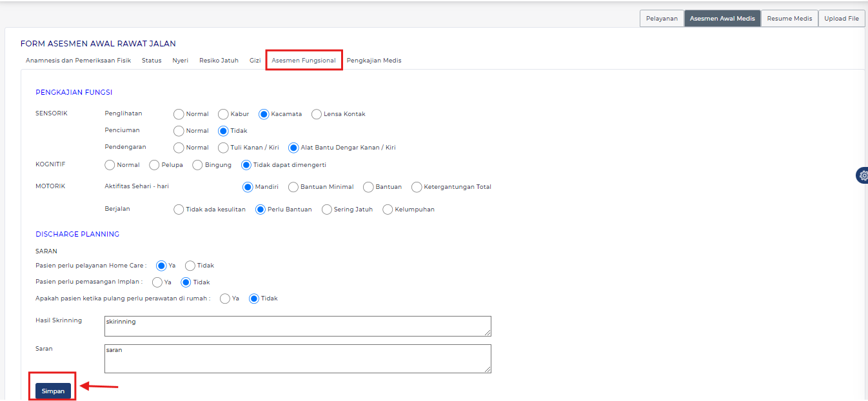Set Kognitif to Pelupa
This screenshot has width=868, height=401.
point(154,165)
